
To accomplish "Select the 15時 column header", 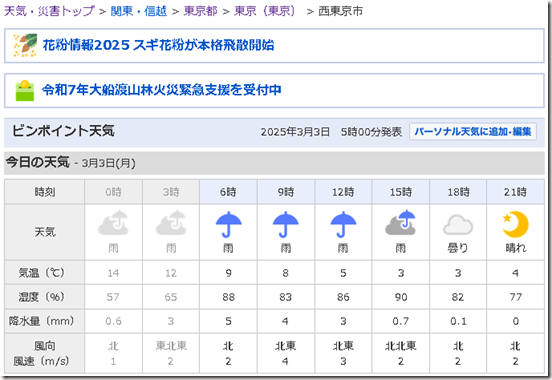I will 401,192.
